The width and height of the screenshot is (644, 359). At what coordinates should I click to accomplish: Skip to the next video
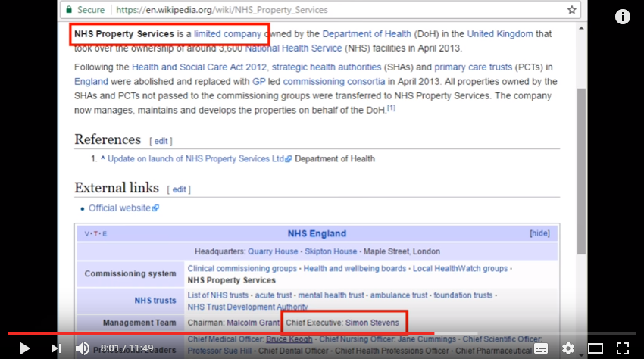click(56, 348)
